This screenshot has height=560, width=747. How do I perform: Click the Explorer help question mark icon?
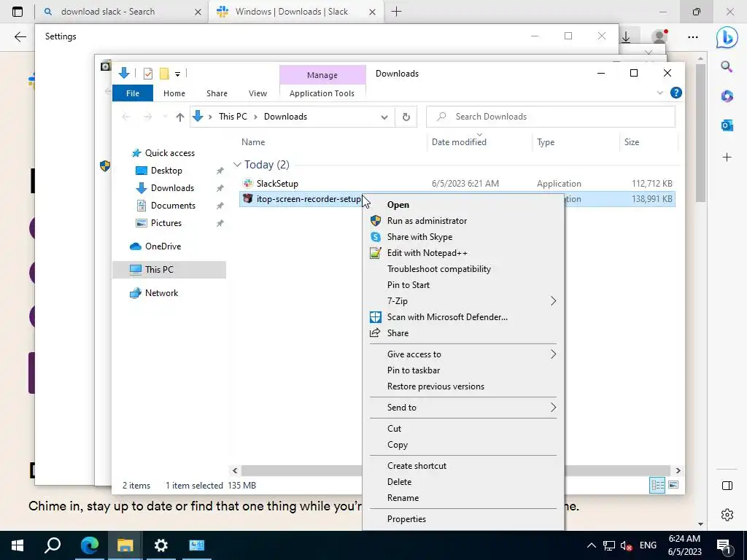click(676, 93)
